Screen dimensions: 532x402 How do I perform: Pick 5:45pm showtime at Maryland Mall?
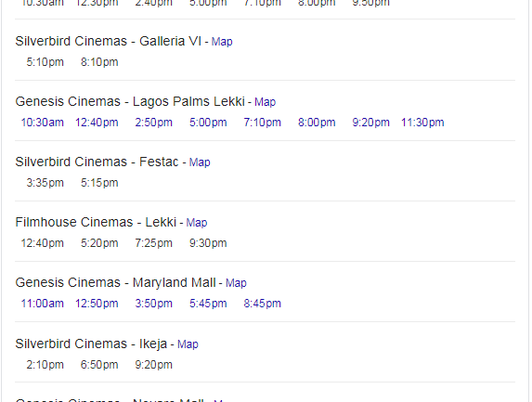click(208, 304)
